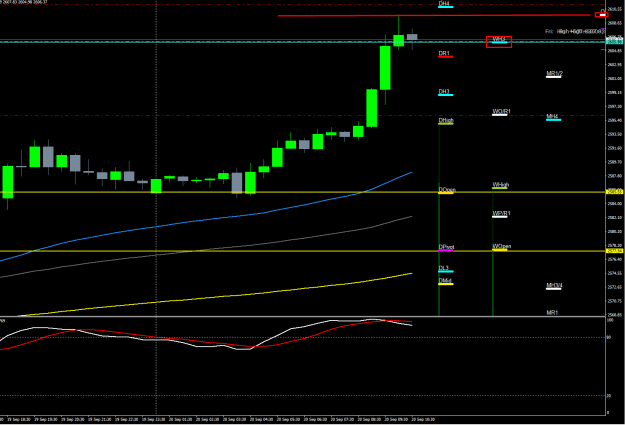This screenshot has width=625, height=425.
Task: Select the MR3/4 monthly level label
Action: pos(554,285)
